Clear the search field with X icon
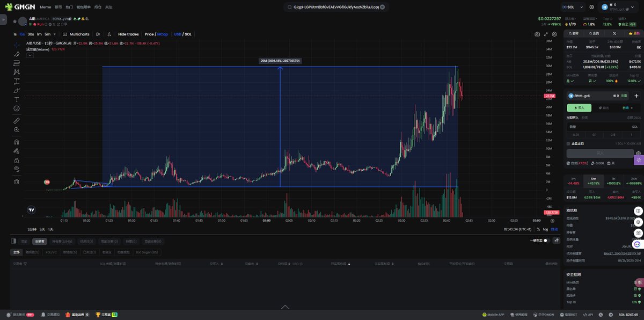The image size is (644, 320). 382,8
